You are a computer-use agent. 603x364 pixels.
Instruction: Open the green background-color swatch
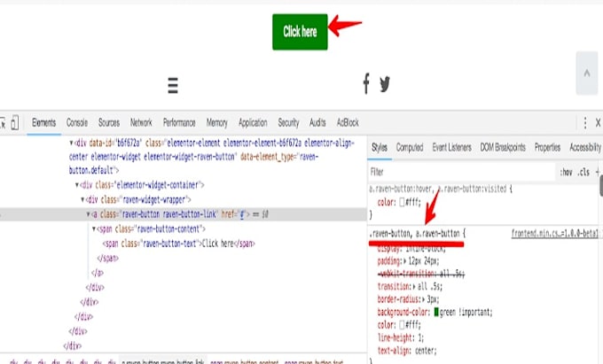[x=436, y=312]
